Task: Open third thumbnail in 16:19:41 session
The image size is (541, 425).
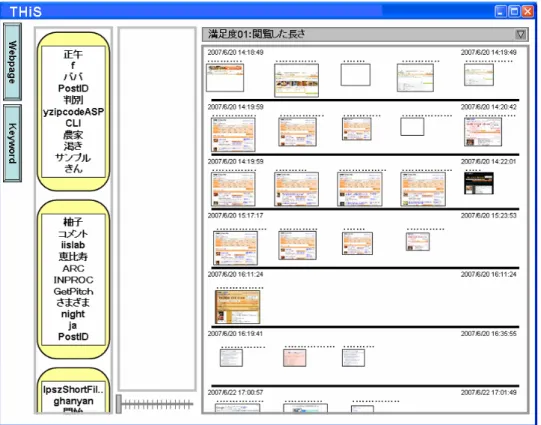Action: 353,358
